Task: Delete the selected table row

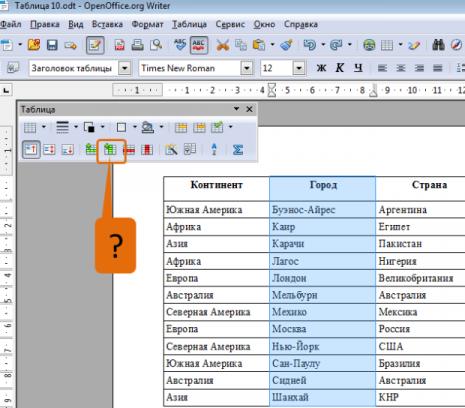Action: pos(129,150)
